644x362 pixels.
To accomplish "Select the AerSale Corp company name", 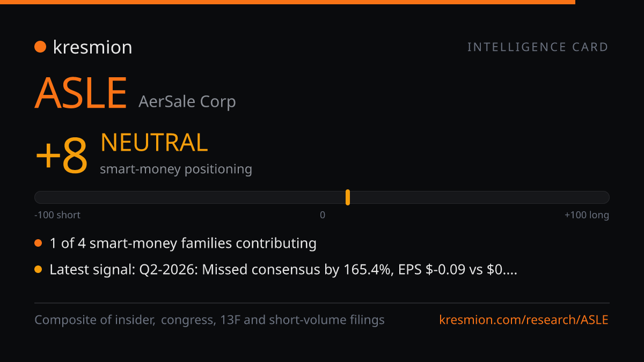I will [x=187, y=101].
